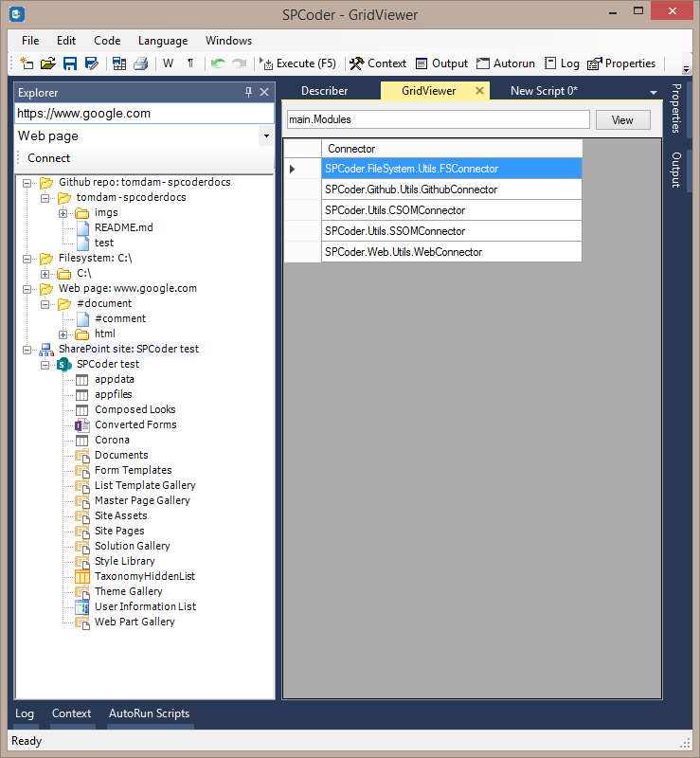Click the SharePoint site network icon
The width and height of the screenshot is (700, 758).
click(x=46, y=349)
